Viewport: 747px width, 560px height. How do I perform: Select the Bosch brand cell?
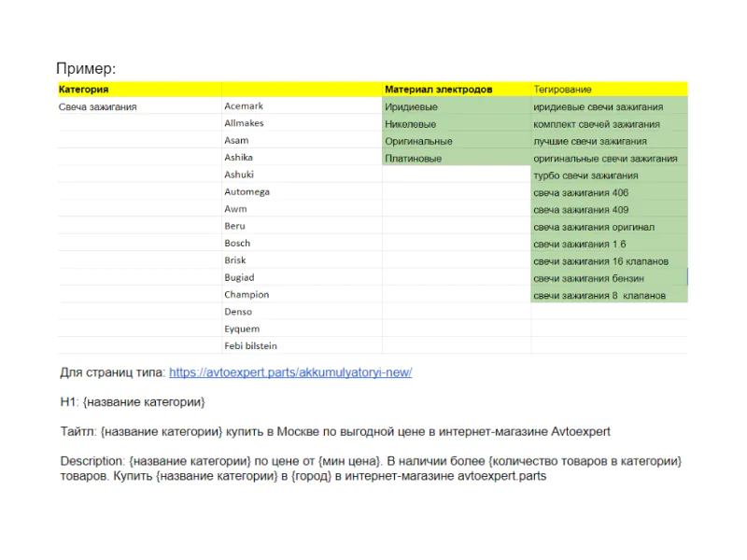302,243
